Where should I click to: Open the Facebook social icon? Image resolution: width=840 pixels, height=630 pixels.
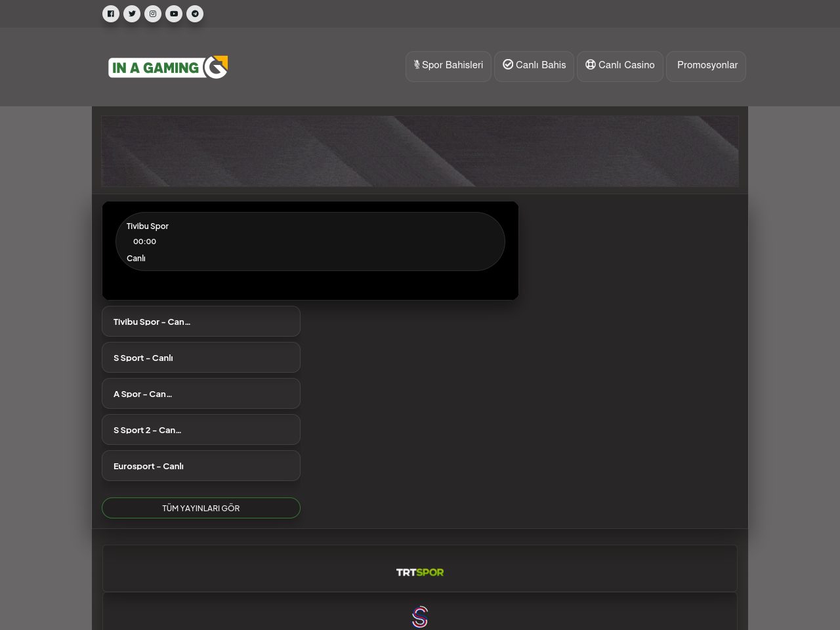(111, 14)
